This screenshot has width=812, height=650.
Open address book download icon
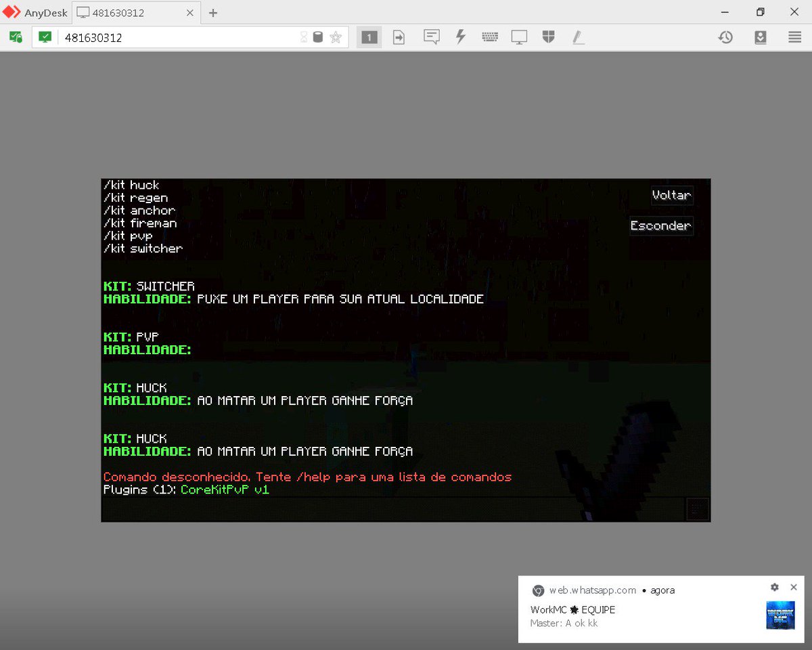coord(761,37)
